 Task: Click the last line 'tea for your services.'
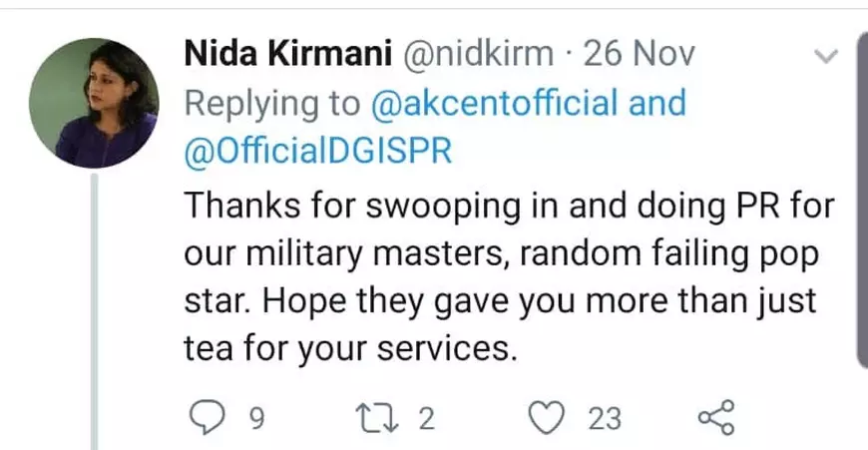click(x=352, y=349)
